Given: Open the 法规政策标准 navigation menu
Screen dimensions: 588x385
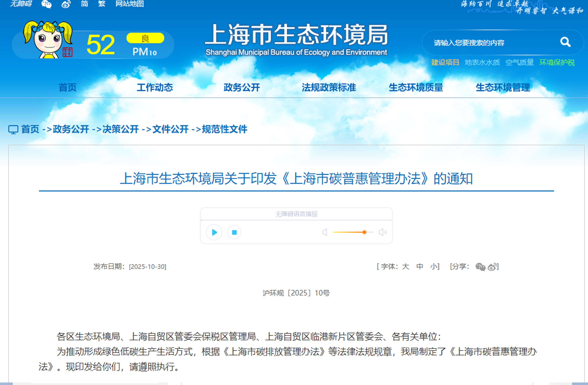Looking at the screenshot, I should (329, 87).
